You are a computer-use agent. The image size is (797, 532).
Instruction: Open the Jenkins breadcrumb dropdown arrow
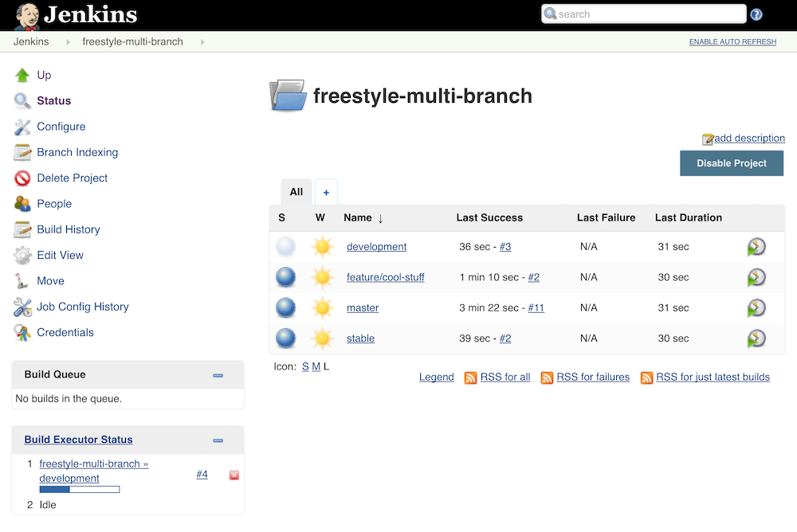[x=68, y=42]
